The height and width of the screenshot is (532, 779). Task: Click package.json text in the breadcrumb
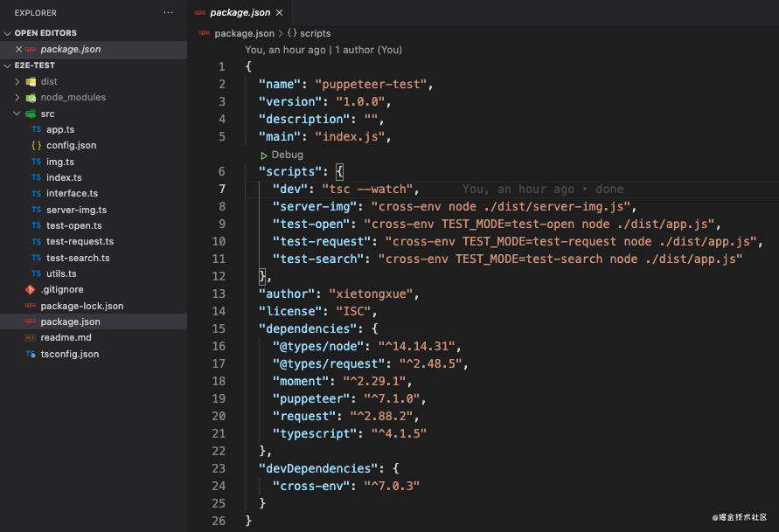click(x=244, y=33)
